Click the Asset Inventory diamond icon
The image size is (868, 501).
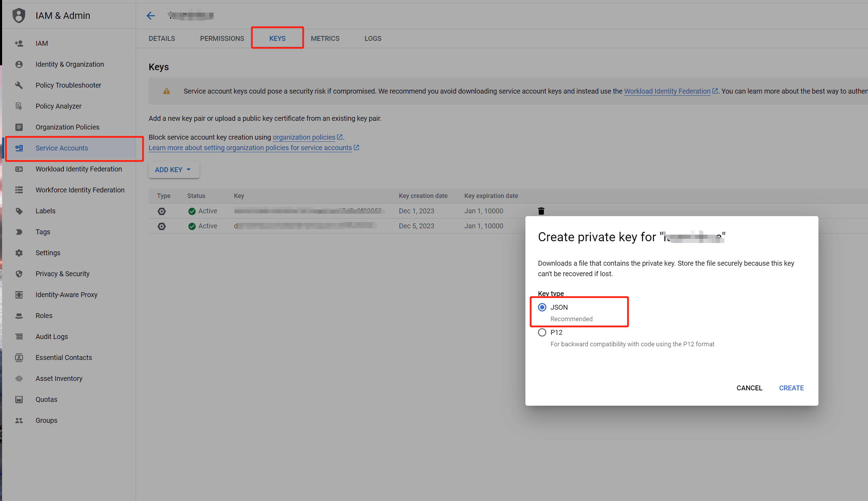click(19, 378)
